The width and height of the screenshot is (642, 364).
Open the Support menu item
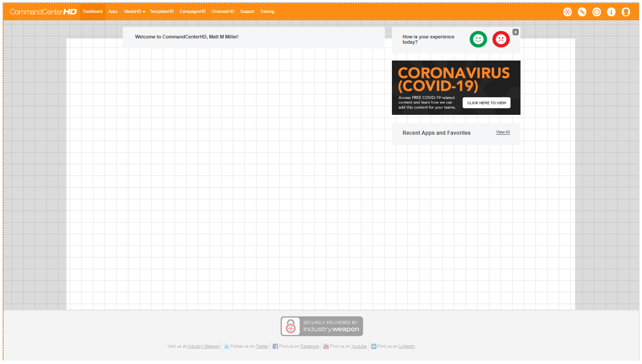tap(247, 11)
